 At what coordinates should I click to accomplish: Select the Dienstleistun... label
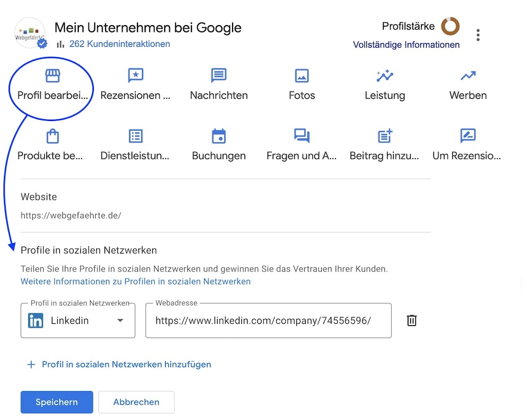(135, 156)
